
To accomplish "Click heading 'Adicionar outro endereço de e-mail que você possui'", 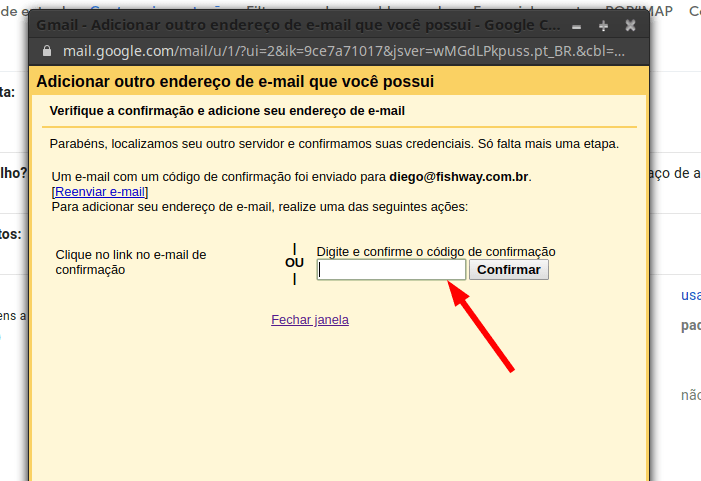I will 235,82.
